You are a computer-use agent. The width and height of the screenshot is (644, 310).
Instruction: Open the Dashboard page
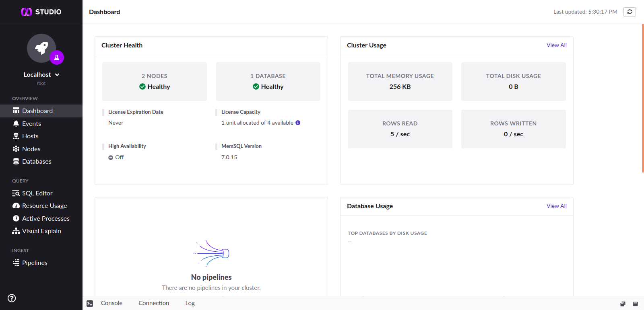pyautogui.click(x=41, y=111)
